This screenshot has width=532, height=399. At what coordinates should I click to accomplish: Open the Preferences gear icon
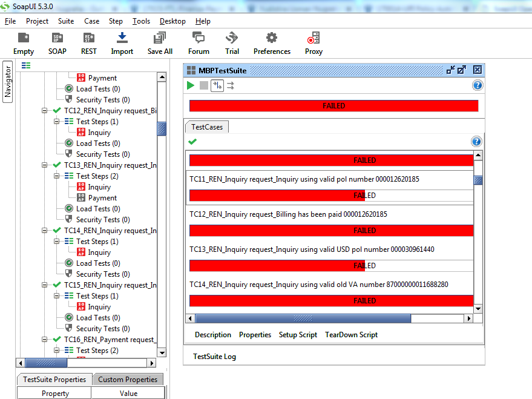[x=272, y=39]
